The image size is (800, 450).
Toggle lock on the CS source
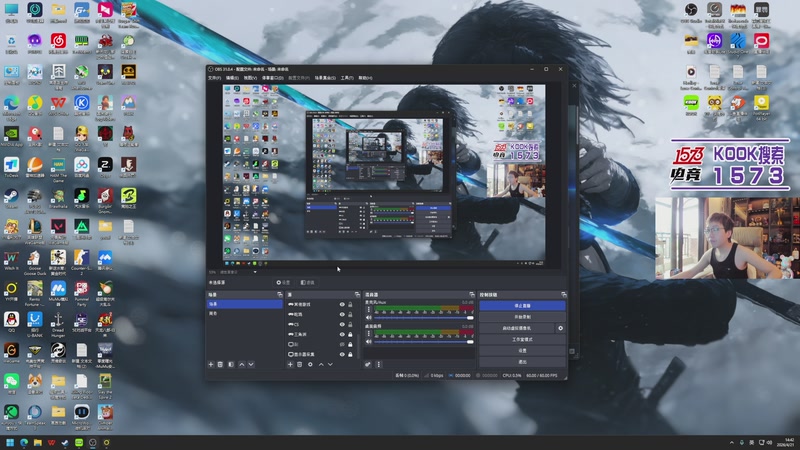[351, 324]
